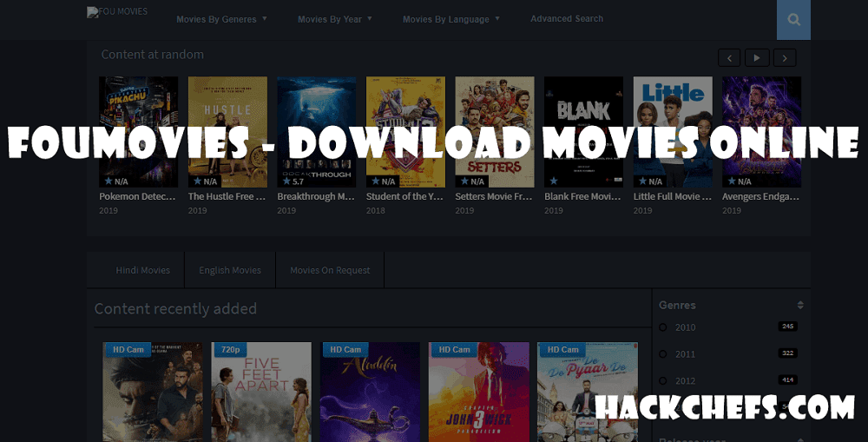The image size is (868, 442).
Task: Open Blank movie poster
Action: point(584,132)
